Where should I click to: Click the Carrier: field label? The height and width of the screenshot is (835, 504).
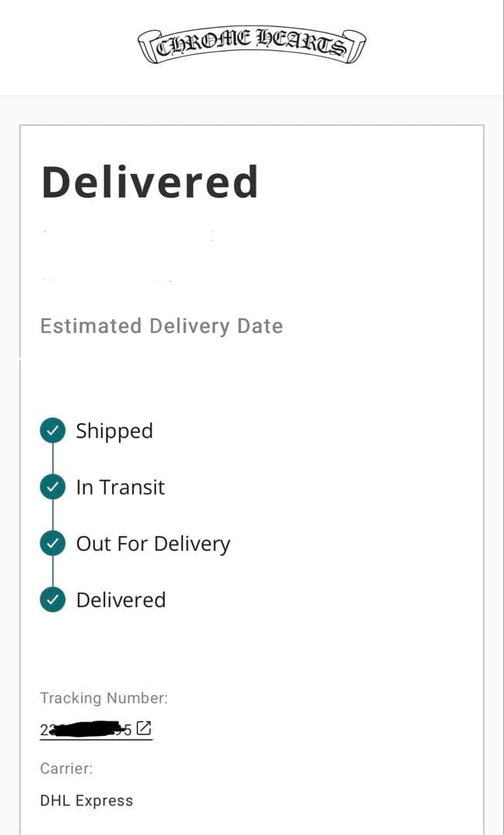coord(66,769)
